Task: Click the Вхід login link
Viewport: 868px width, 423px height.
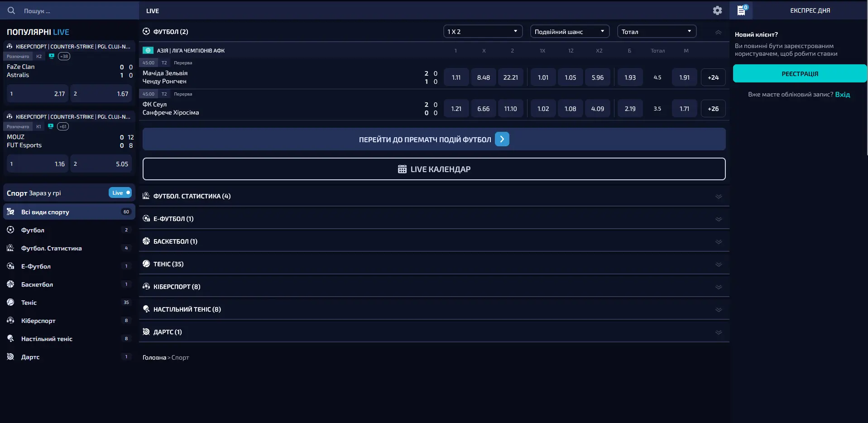Action: click(842, 95)
